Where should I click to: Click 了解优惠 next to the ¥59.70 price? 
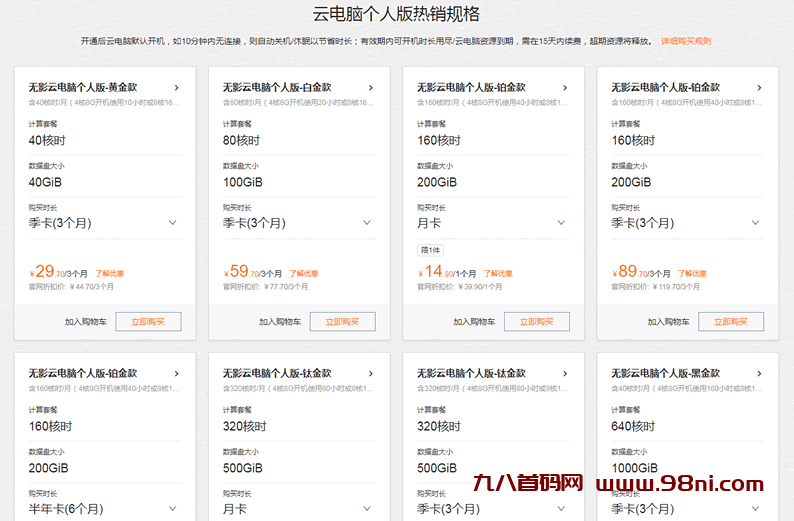pos(304,273)
